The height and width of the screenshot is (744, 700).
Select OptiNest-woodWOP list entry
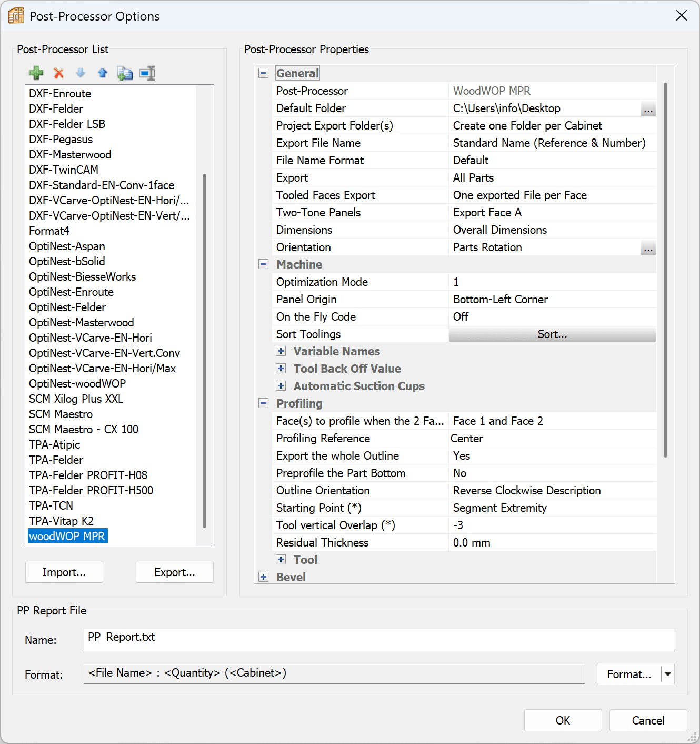pyautogui.click(x=77, y=384)
